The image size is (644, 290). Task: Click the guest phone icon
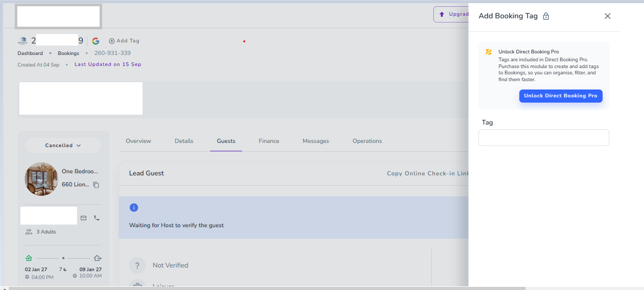tap(96, 218)
